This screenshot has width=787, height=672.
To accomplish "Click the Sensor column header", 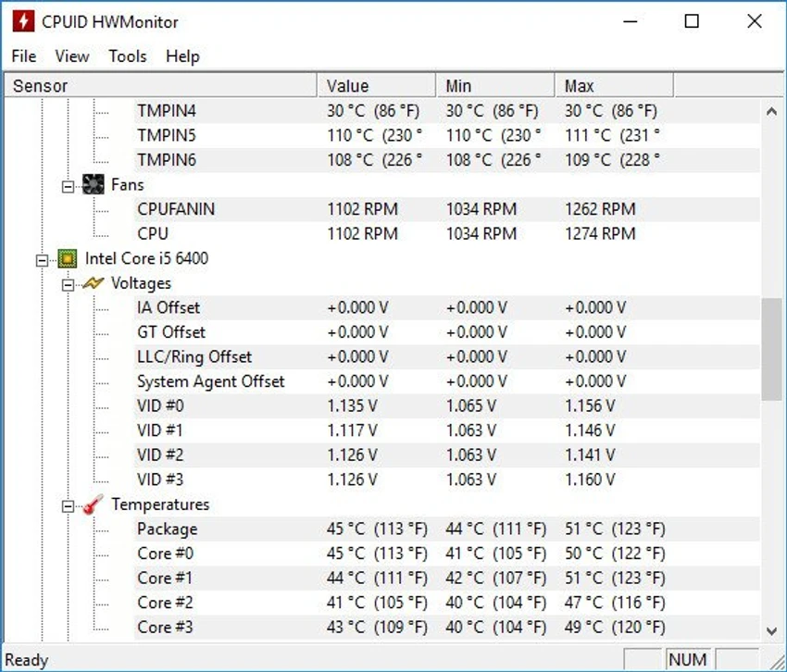I will 160,86.
